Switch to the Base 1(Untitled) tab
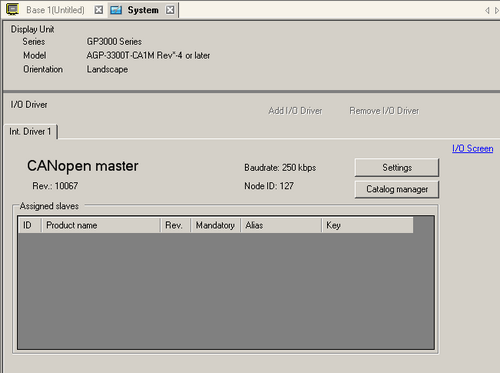500x373 pixels. (x=55, y=10)
